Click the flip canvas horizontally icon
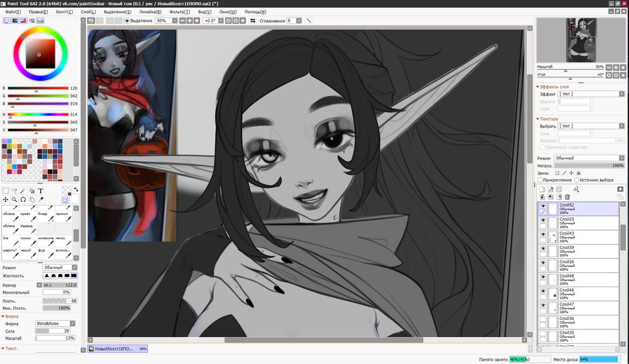This screenshot has height=364, width=629. pyautogui.click(x=253, y=21)
